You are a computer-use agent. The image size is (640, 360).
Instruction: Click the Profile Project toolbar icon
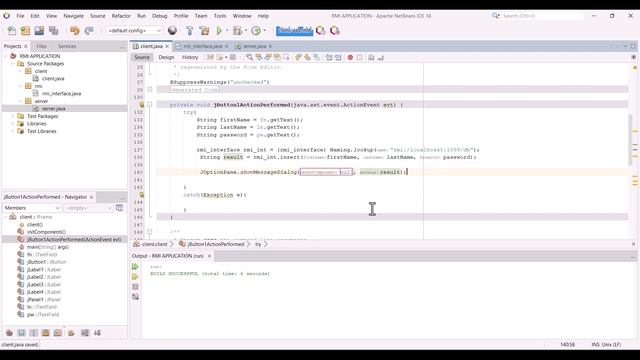coord(256,31)
